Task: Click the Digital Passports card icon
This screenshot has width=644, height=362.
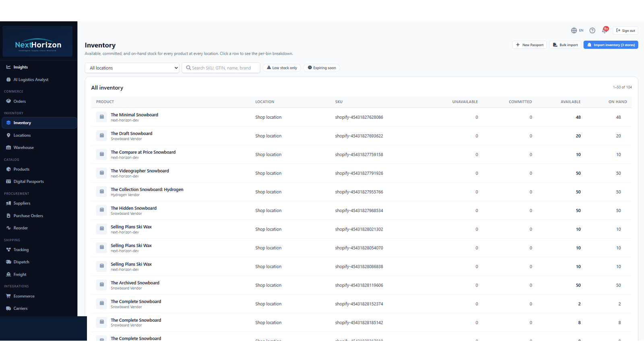Action: tap(8, 181)
